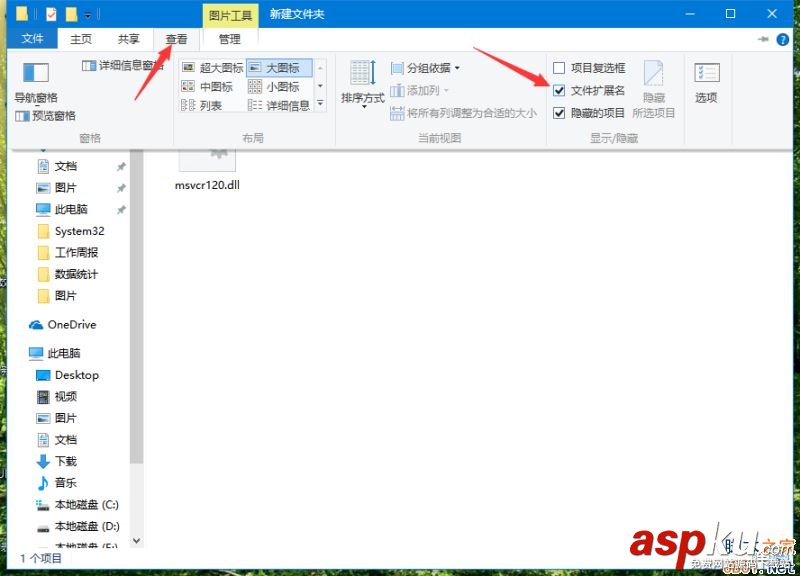Select 大图标 (large icons) layout

point(282,67)
